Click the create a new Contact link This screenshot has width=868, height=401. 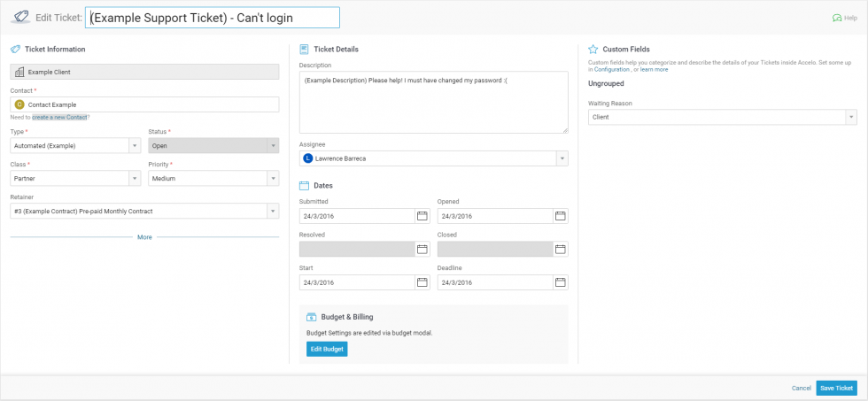(x=59, y=117)
